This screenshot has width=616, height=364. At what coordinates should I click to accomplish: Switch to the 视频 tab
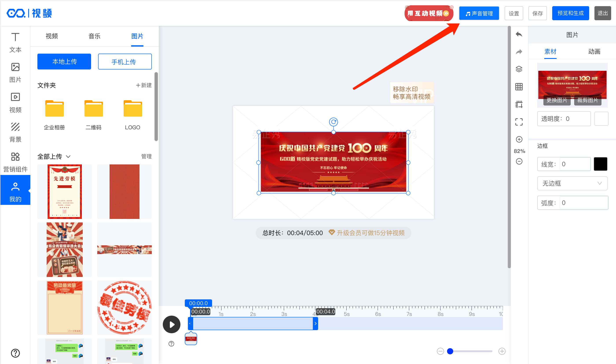(51, 36)
